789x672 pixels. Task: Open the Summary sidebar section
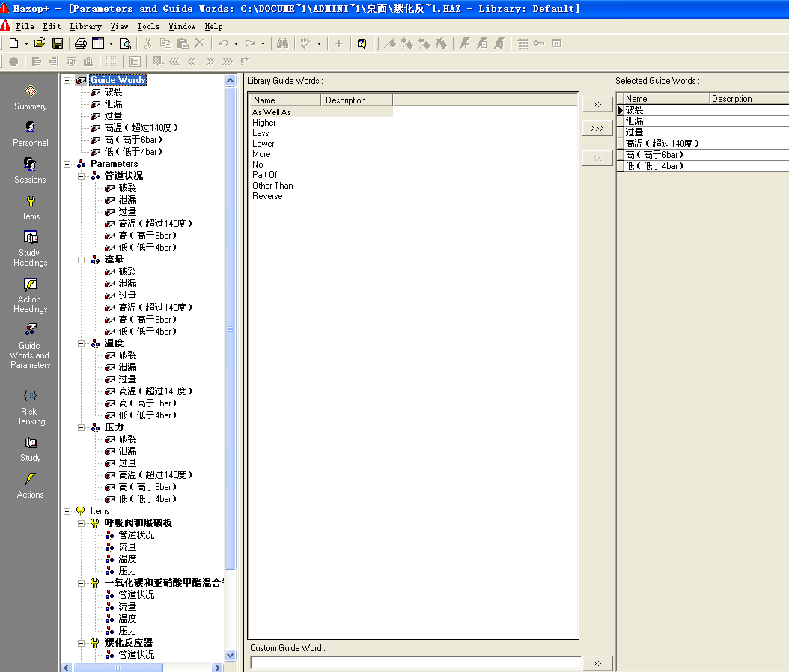tap(30, 98)
